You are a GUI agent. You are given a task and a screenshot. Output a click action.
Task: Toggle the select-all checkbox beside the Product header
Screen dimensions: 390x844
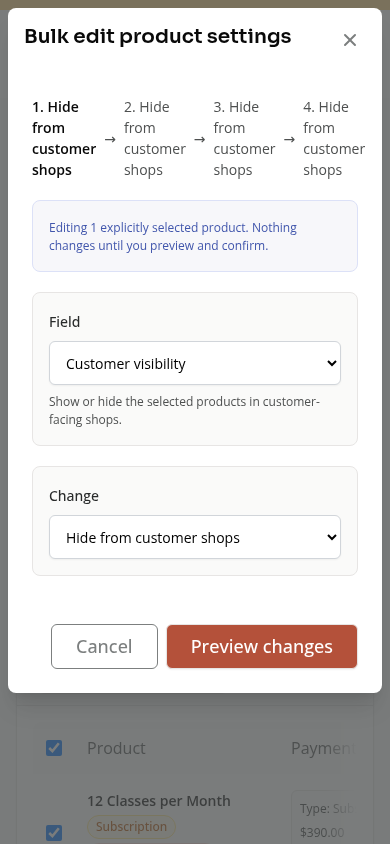tap(54, 748)
